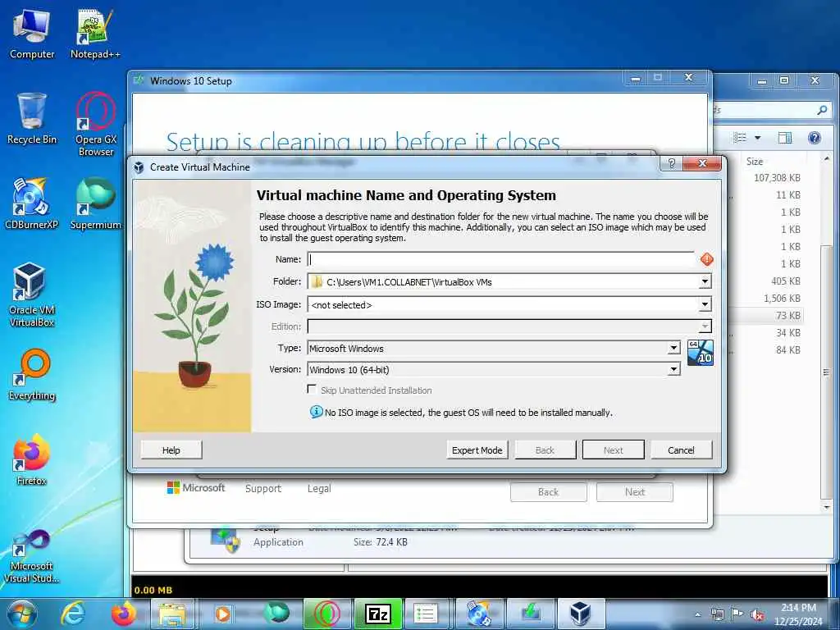This screenshot has height=630, width=840.
Task: Click the question mark in Create VM titlebar
Action: pos(671,163)
